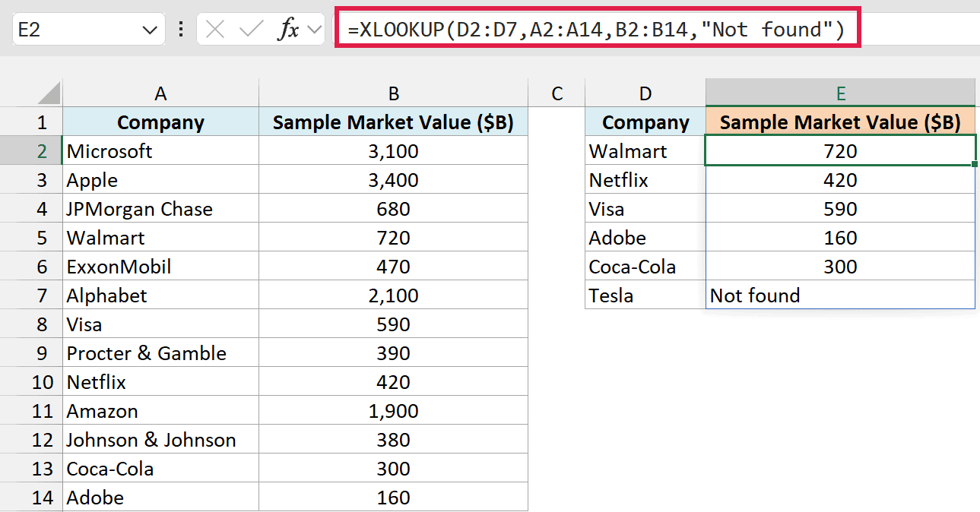Click the Alphabet cell
Image resolution: width=980 pixels, height=512 pixels.
tap(160, 296)
